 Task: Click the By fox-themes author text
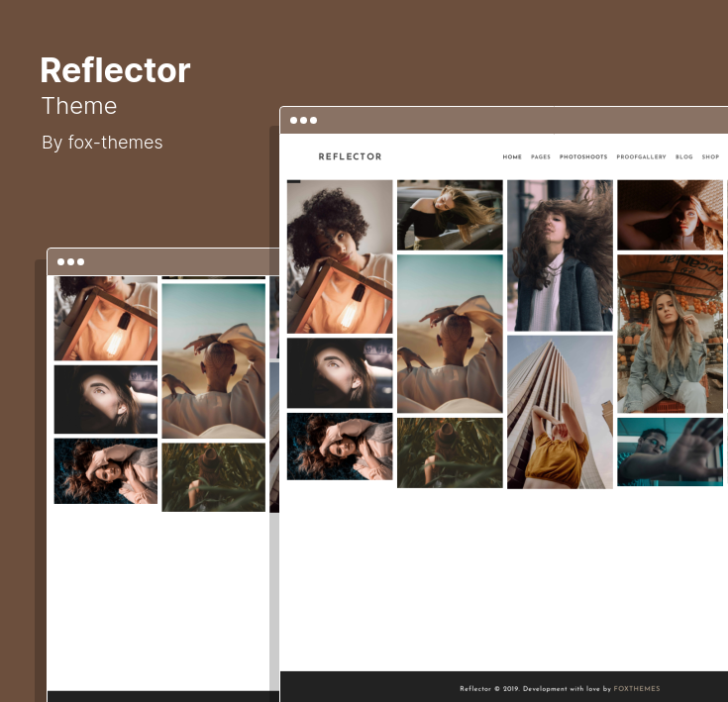point(102,143)
